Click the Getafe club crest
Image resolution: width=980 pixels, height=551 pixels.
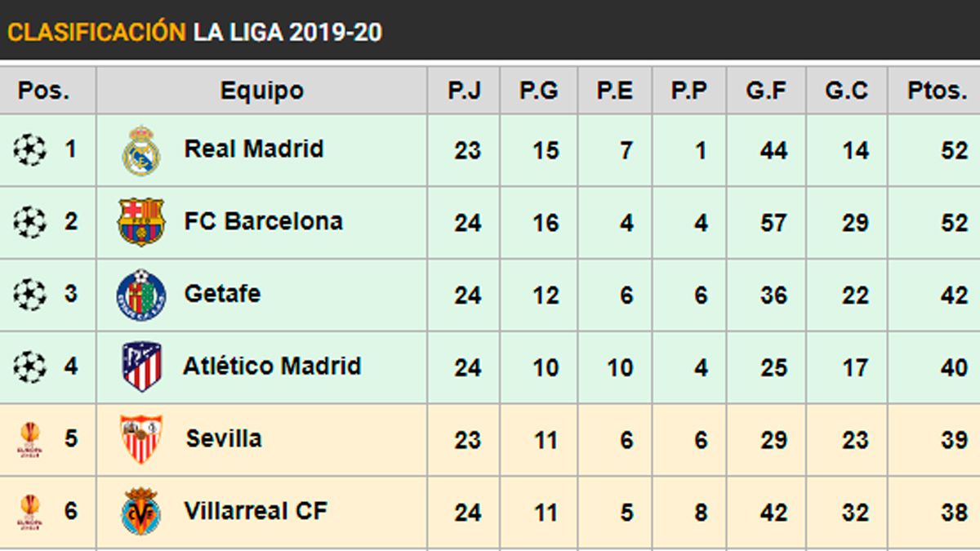(x=141, y=295)
